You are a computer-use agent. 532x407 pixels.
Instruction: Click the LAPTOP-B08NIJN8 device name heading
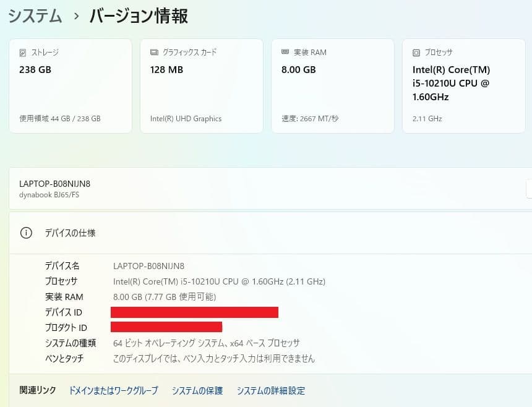(x=56, y=184)
